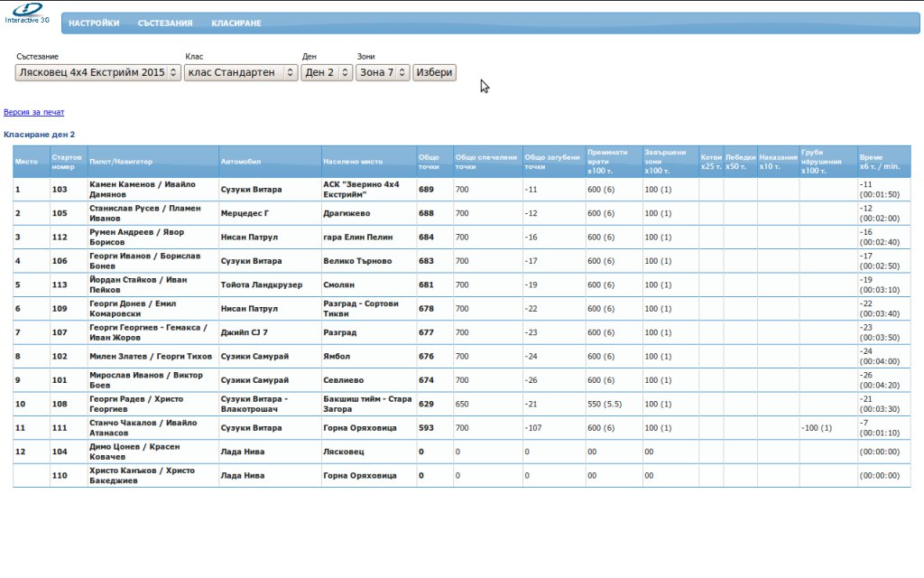Click the Избери button
The width and height of the screenshot is (924, 578).
434,72
